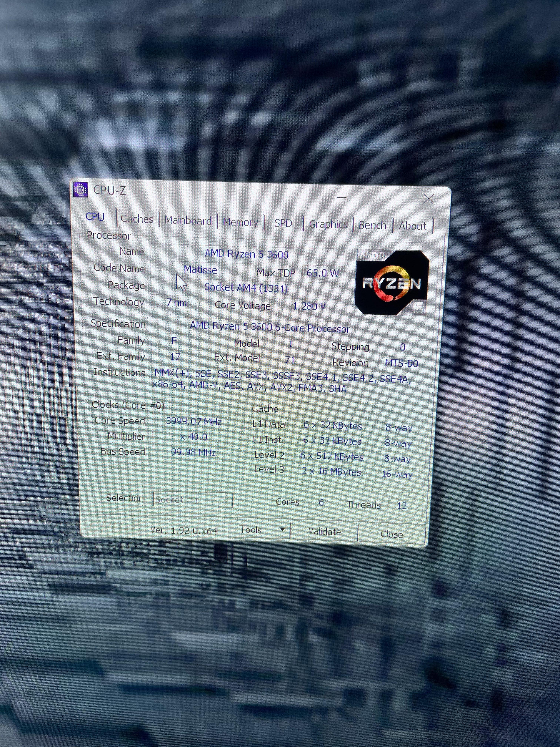Switch to the Graphics tab
Viewport: 560px width, 747px height.
click(328, 224)
